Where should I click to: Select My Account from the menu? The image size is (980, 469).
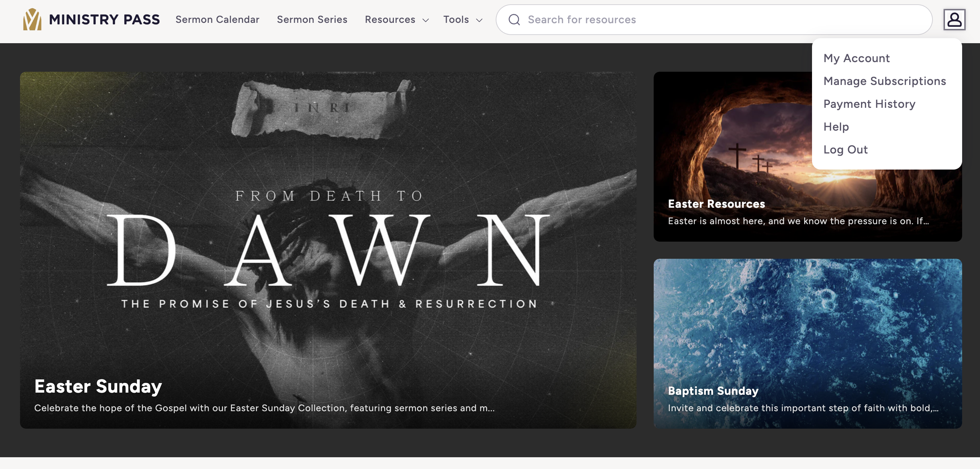click(x=856, y=58)
